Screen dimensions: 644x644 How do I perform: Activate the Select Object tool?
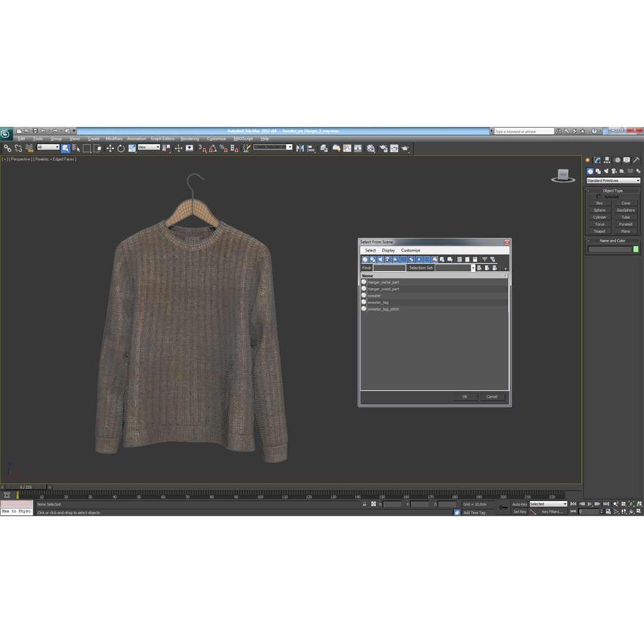[x=66, y=148]
